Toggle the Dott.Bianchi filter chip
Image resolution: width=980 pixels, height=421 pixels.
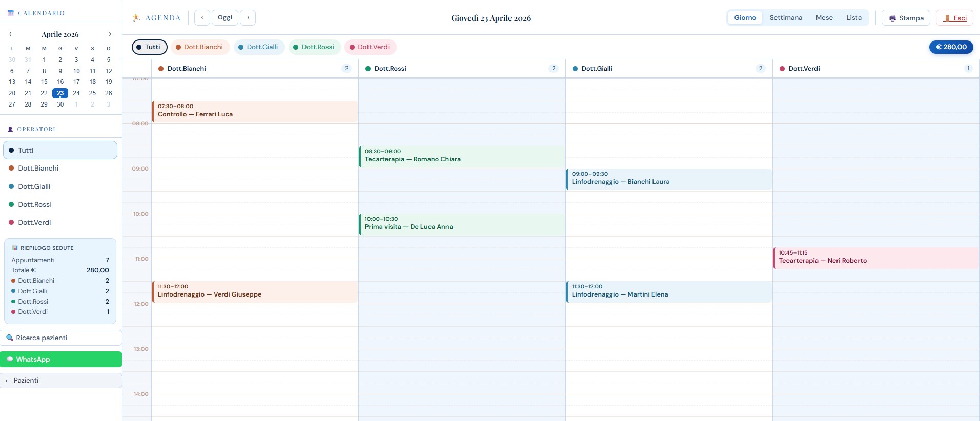(200, 47)
